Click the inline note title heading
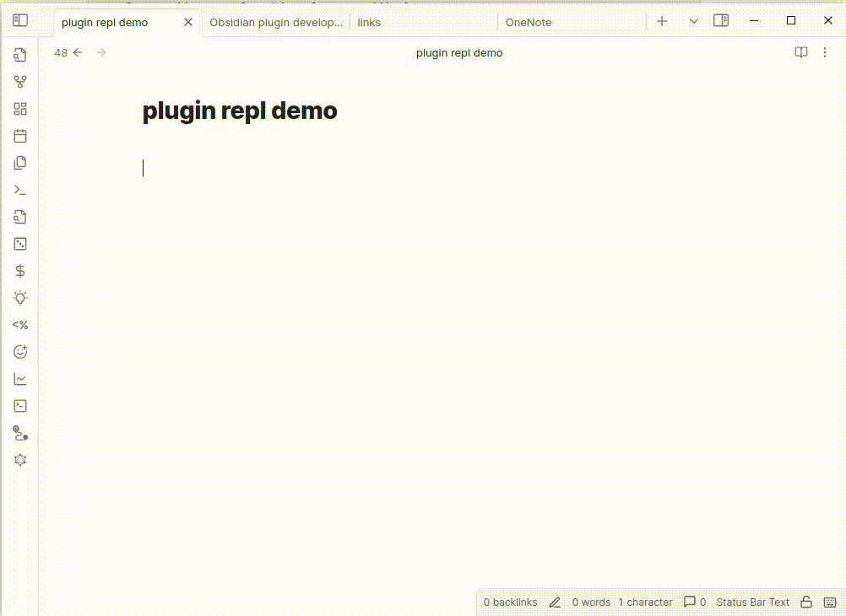Image resolution: width=846 pixels, height=616 pixels. tap(240, 111)
